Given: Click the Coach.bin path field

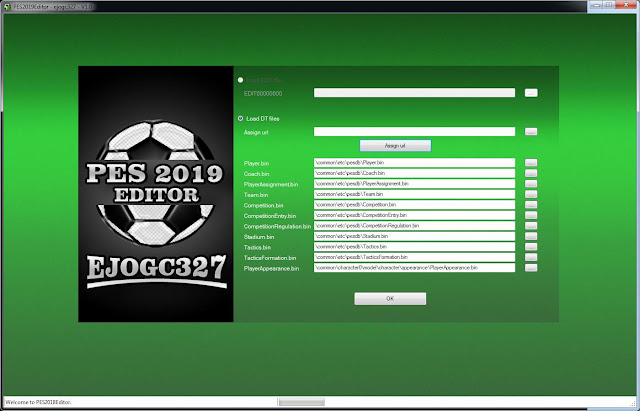Looking at the screenshot, I should (x=414, y=173).
